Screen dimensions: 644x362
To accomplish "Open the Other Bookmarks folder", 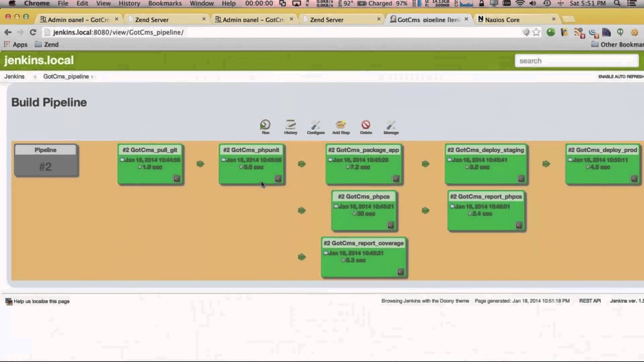I will click(x=617, y=44).
